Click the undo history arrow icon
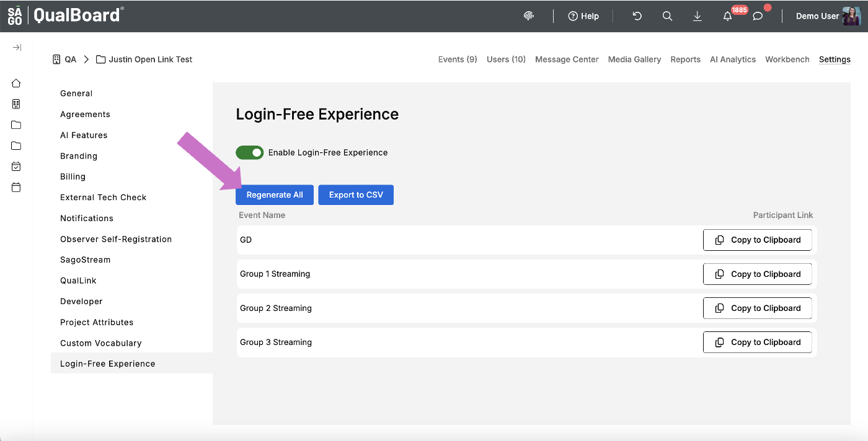The height and width of the screenshot is (441, 868). (637, 16)
